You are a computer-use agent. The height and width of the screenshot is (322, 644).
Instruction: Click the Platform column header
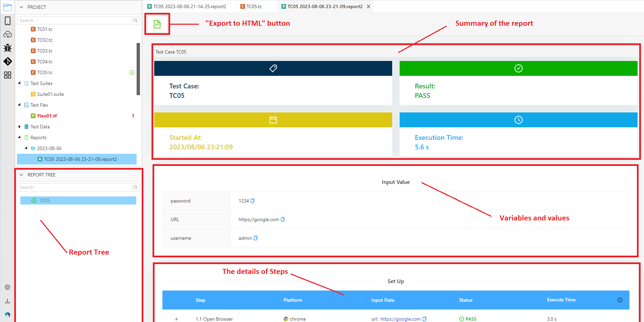[x=293, y=300]
